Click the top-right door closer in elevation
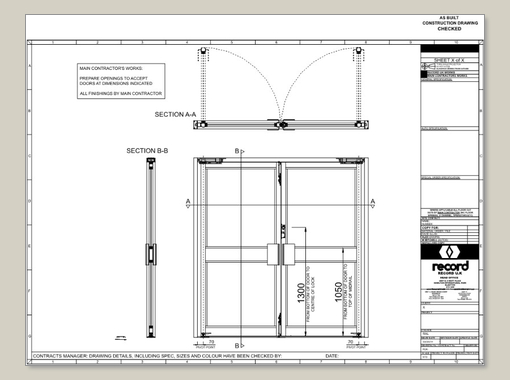This screenshot has width=510, height=380. click(351, 161)
